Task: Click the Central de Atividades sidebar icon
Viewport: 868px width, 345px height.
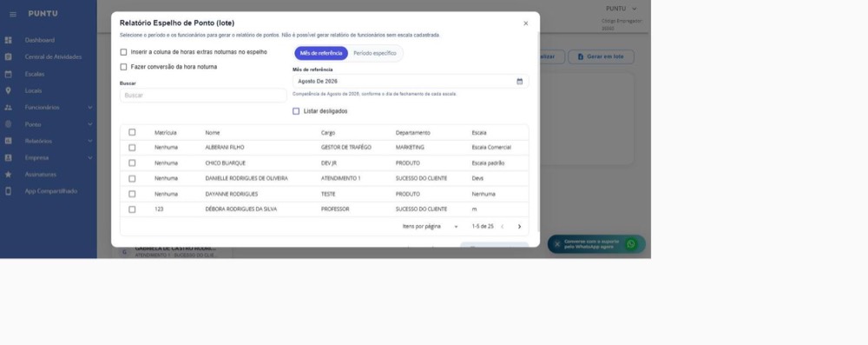Action: (x=9, y=56)
